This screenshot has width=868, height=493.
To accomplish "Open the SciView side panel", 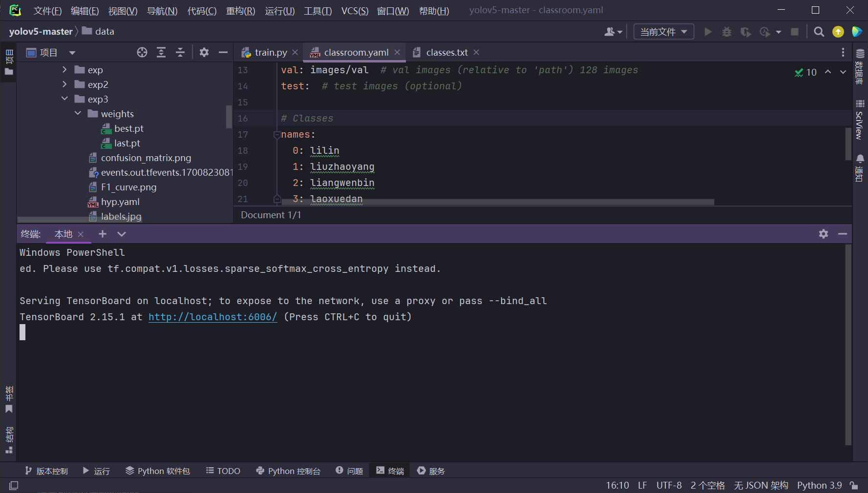I will tap(860, 120).
